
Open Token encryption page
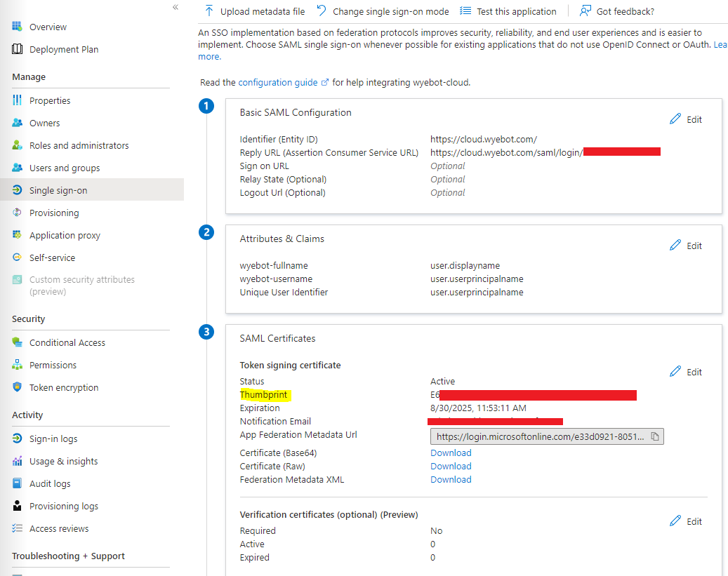(x=64, y=387)
